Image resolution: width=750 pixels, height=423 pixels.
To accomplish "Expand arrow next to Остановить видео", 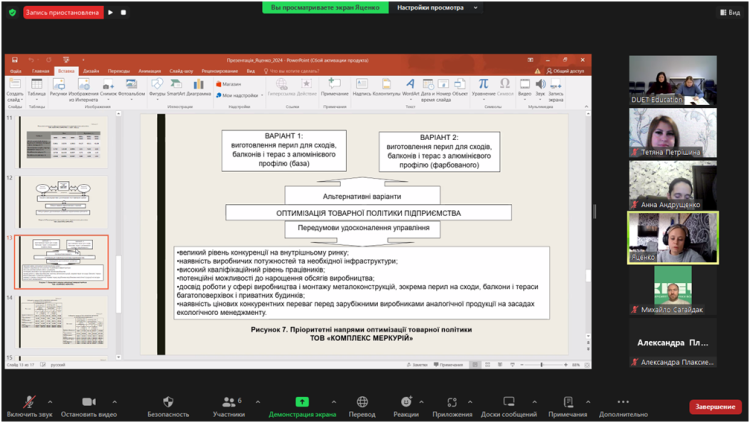I will [115, 401].
